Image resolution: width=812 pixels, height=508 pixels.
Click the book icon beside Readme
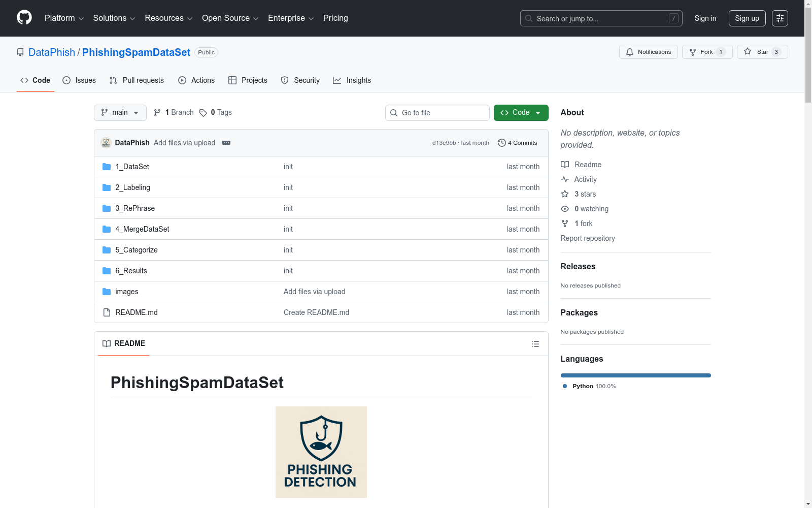pos(565,165)
